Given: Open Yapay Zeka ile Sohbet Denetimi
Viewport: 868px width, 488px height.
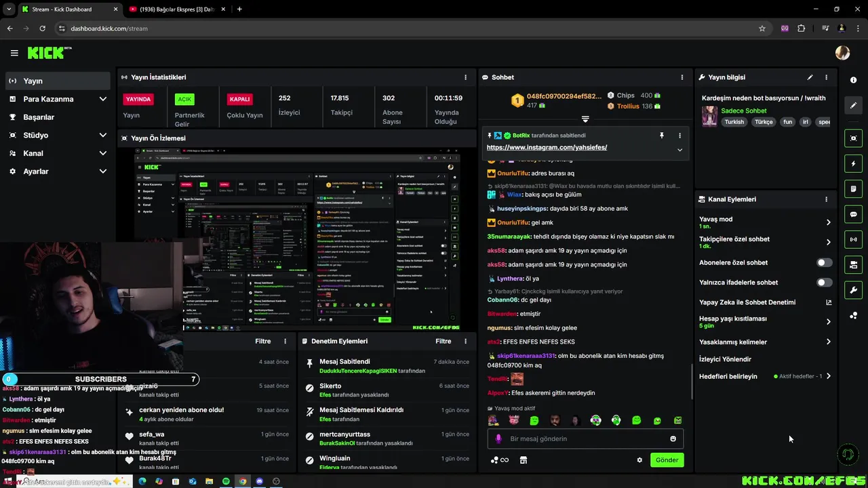Looking at the screenshot, I should tap(766, 302).
